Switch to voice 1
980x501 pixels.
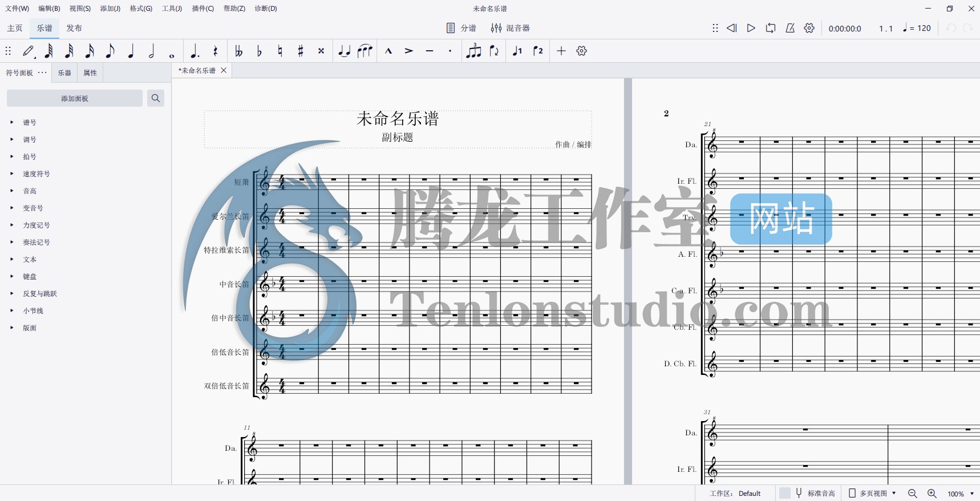click(x=517, y=51)
